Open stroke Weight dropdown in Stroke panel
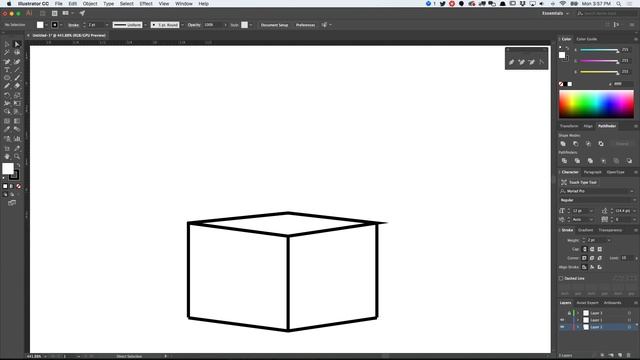The height and width of the screenshot is (360, 640). [608, 240]
